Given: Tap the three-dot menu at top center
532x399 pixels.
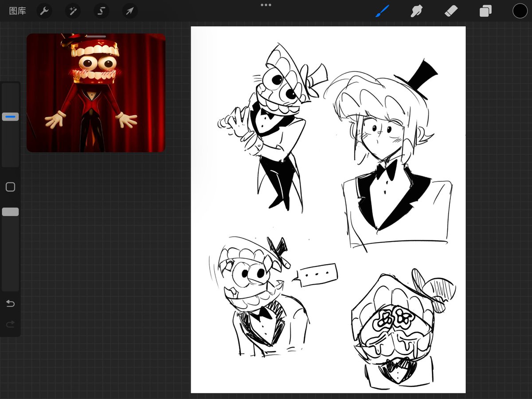Looking at the screenshot, I should tap(266, 5).
